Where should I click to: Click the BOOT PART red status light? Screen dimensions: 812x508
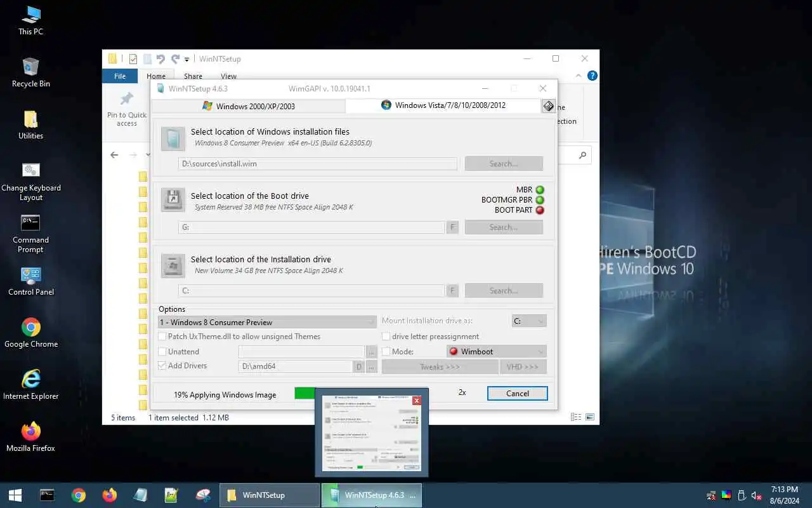point(540,210)
